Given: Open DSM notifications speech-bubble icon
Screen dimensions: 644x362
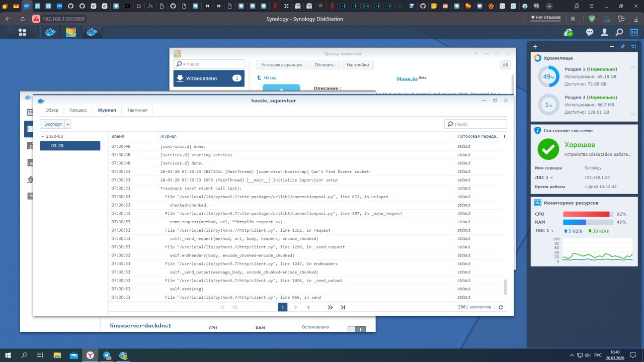Looking at the screenshot, I should [590, 32].
